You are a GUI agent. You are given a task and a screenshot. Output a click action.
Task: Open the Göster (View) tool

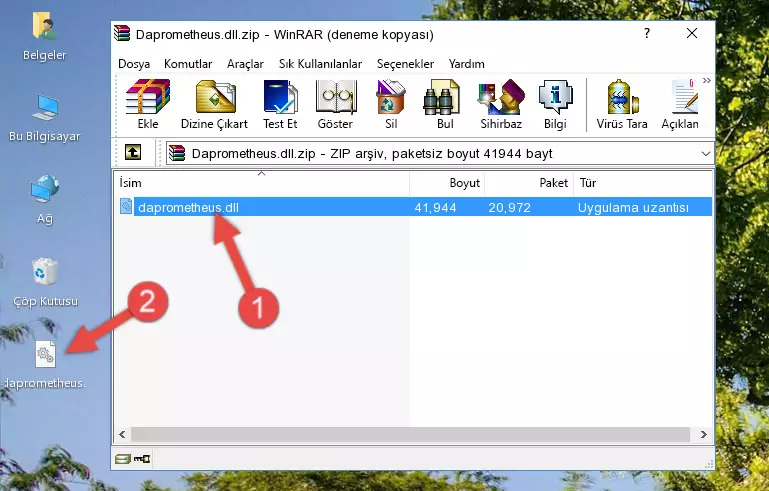coord(335,104)
